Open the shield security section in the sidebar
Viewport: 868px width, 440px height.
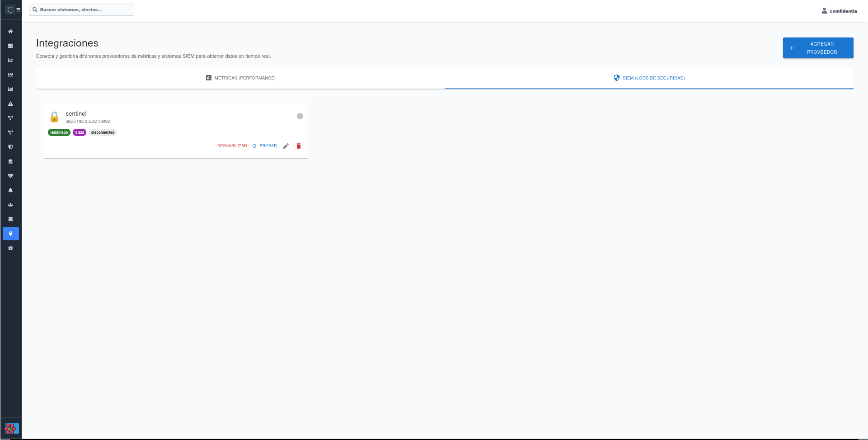(10, 147)
